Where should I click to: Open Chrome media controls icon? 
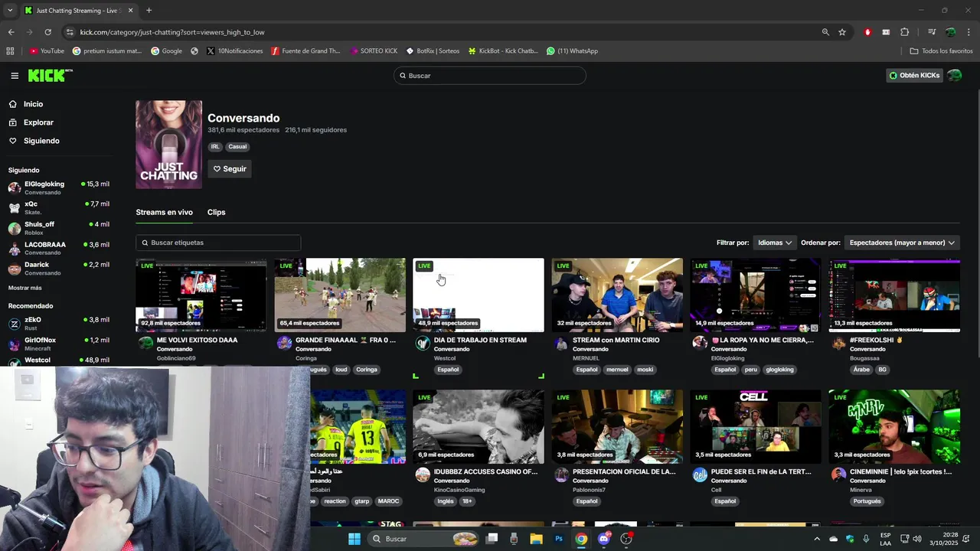pos(932,32)
